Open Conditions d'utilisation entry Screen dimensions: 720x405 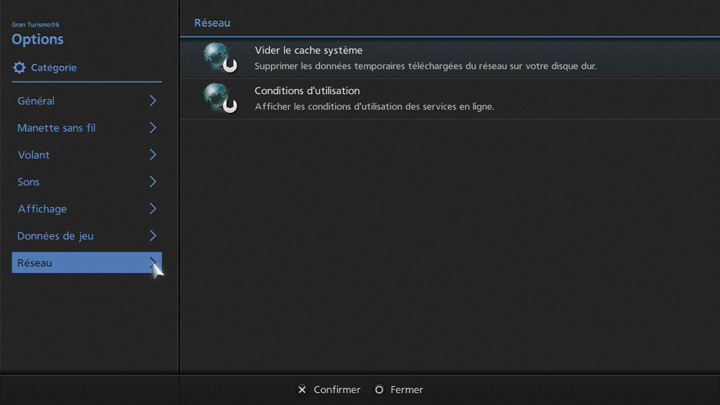pyautogui.click(x=307, y=91)
